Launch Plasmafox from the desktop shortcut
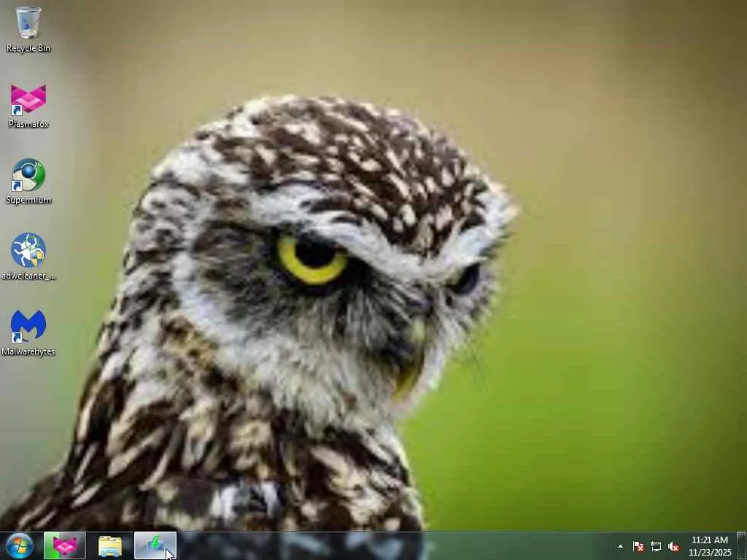747x560 pixels. click(x=28, y=106)
